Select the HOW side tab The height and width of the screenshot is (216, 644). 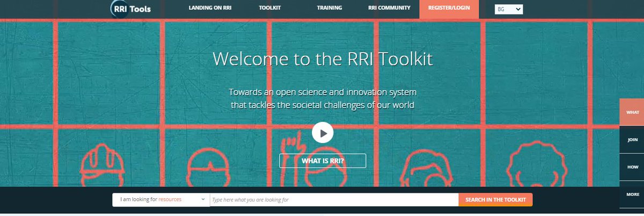(632, 167)
